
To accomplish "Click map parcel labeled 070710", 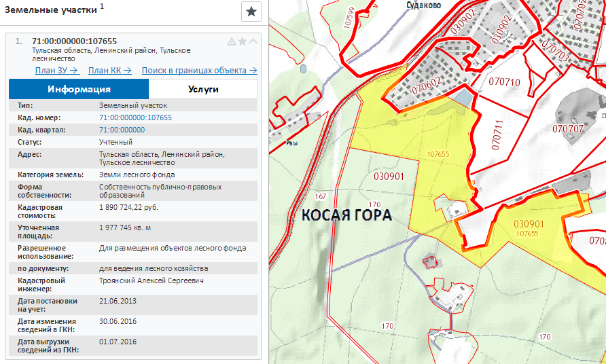I will pyautogui.click(x=503, y=83).
